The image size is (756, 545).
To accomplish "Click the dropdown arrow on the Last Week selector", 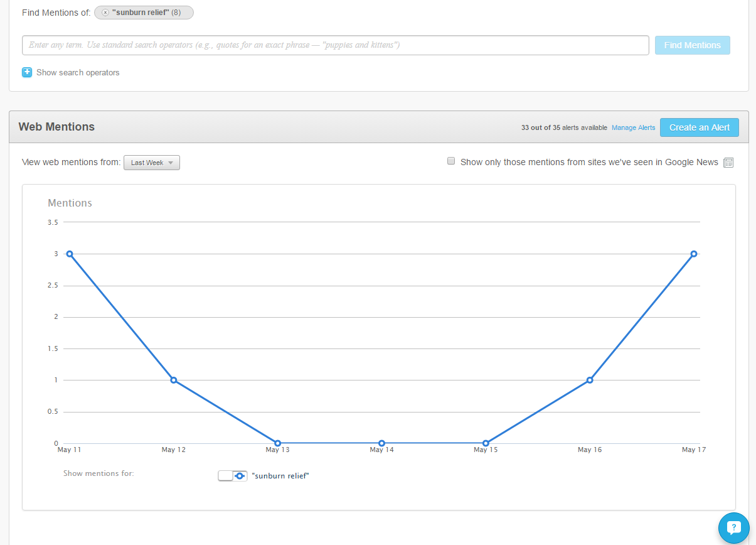I will (170, 162).
